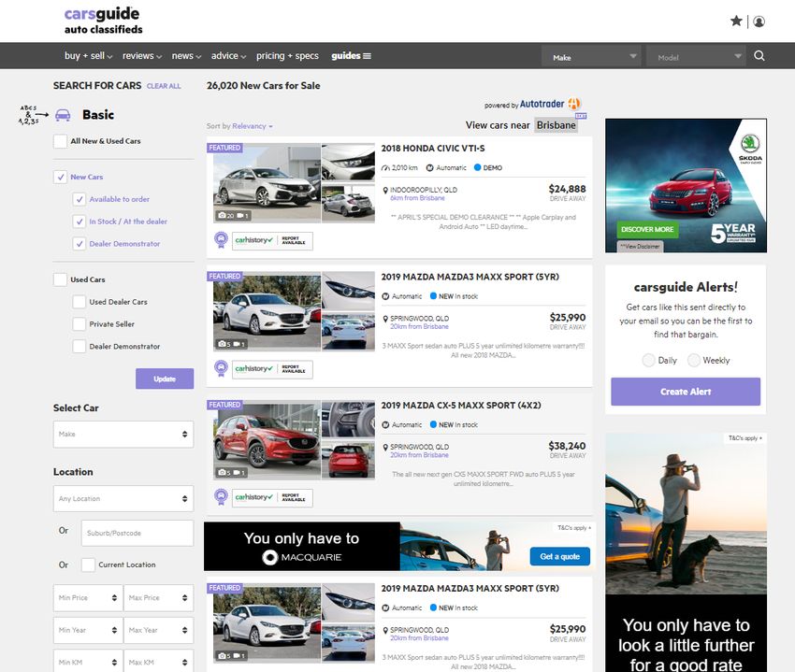The height and width of the screenshot is (672, 795).
Task: Click the header search magnifier icon
Action: tap(759, 56)
